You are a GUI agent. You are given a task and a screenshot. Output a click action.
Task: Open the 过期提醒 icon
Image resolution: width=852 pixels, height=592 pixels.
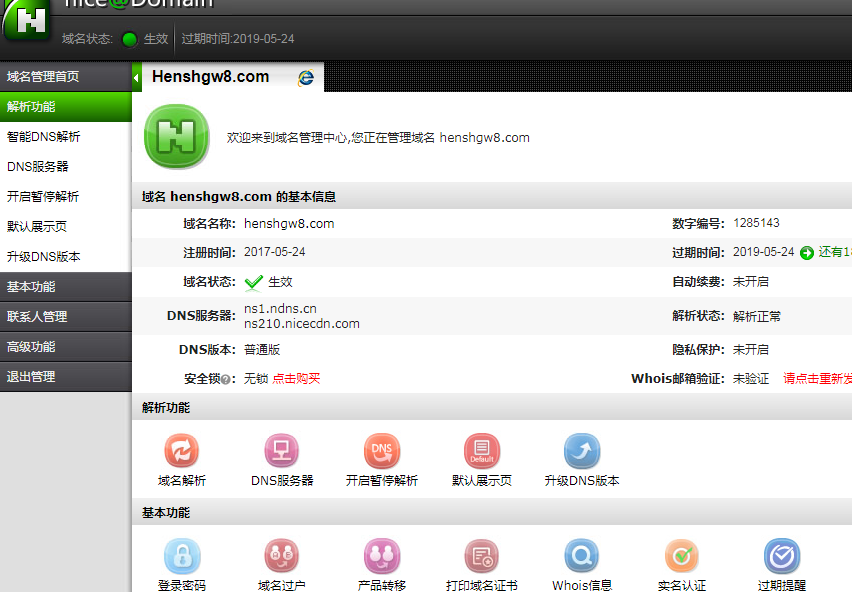click(781, 556)
